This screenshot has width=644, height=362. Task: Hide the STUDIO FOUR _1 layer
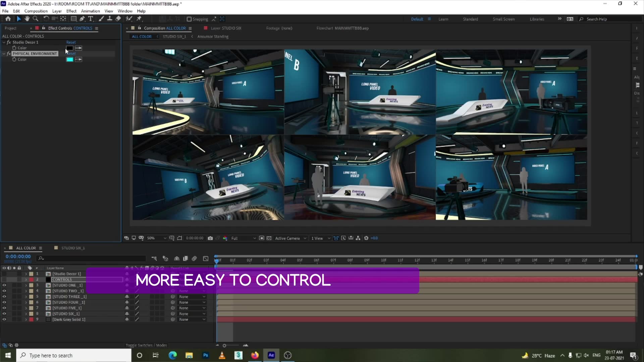pos(4,303)
